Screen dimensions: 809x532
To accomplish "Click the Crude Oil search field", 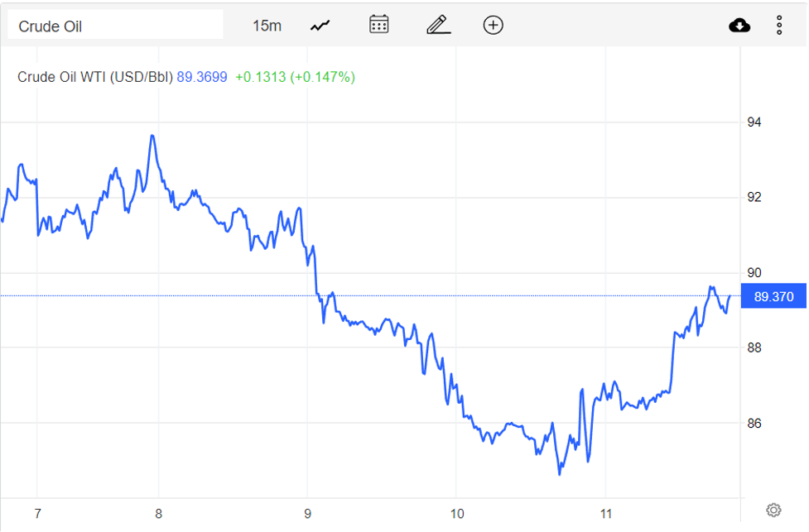I will point(115,26).
